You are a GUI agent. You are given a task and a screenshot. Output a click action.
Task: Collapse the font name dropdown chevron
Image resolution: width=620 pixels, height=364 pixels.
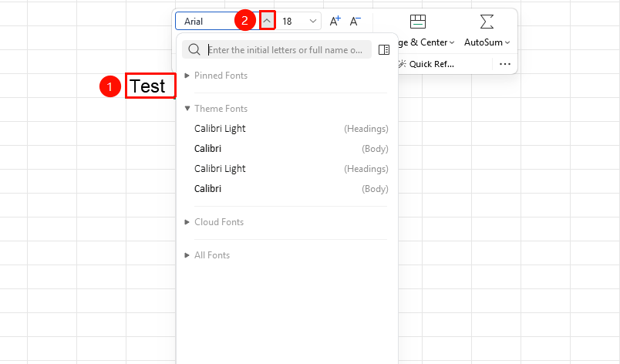click(x=268, y=21)
